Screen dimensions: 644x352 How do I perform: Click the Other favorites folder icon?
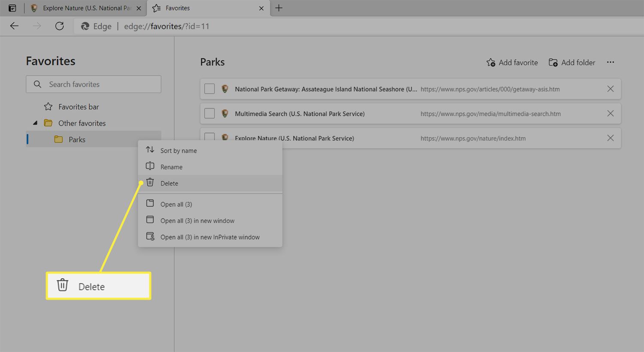tap(48, 123)
